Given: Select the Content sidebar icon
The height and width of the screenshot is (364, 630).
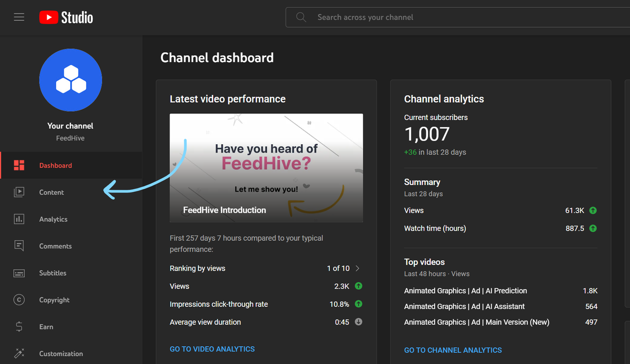Looking at the screenshot, I should point(19,192).
